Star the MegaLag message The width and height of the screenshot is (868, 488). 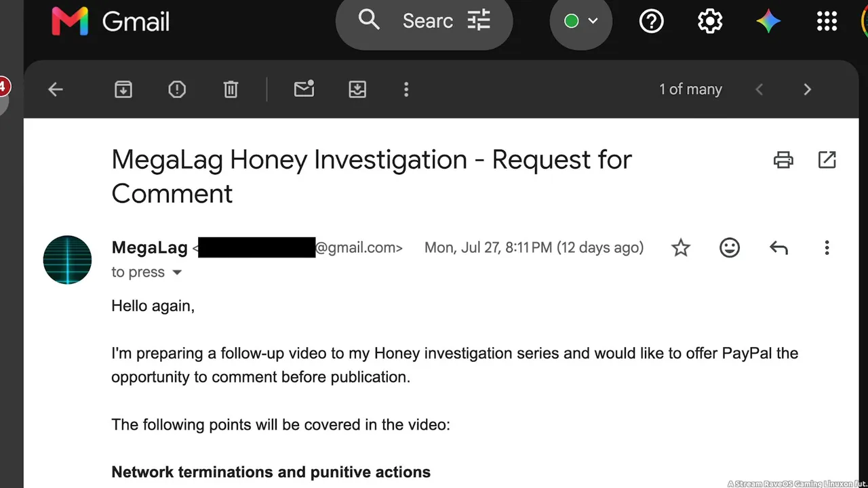point(681,248)
